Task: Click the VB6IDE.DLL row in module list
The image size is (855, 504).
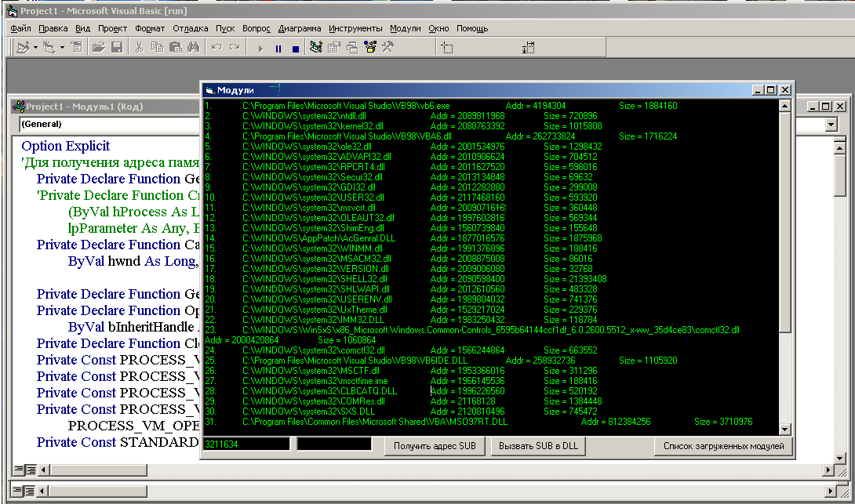Action: coord(441,361)
